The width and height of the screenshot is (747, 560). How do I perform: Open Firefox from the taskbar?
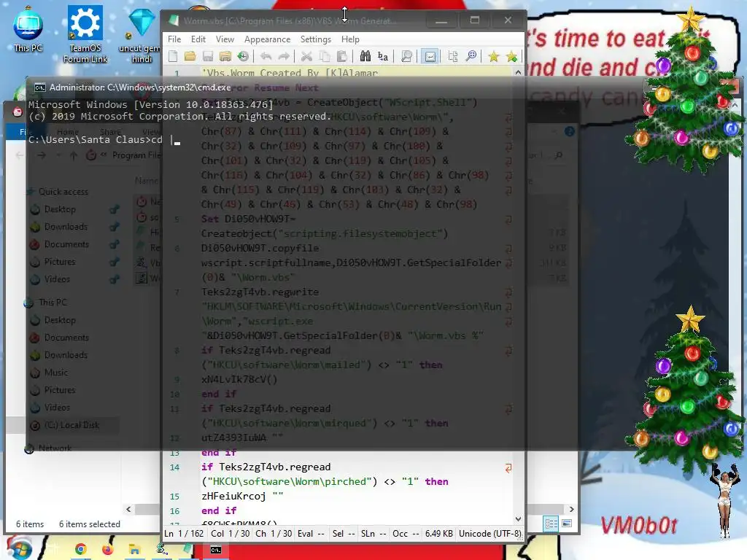coord(108,550)
